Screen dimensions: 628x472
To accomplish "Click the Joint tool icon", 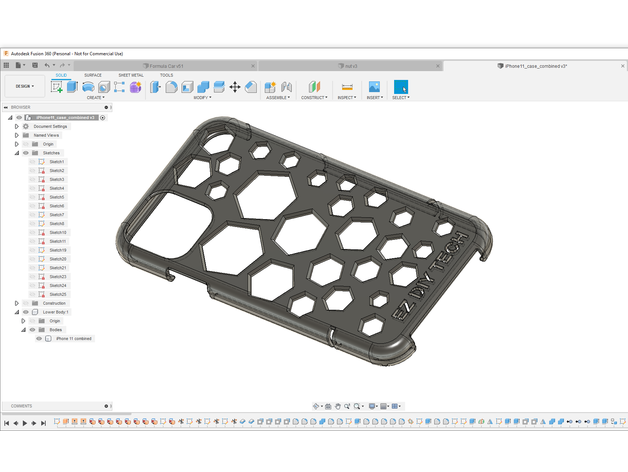I will (286, 87).
